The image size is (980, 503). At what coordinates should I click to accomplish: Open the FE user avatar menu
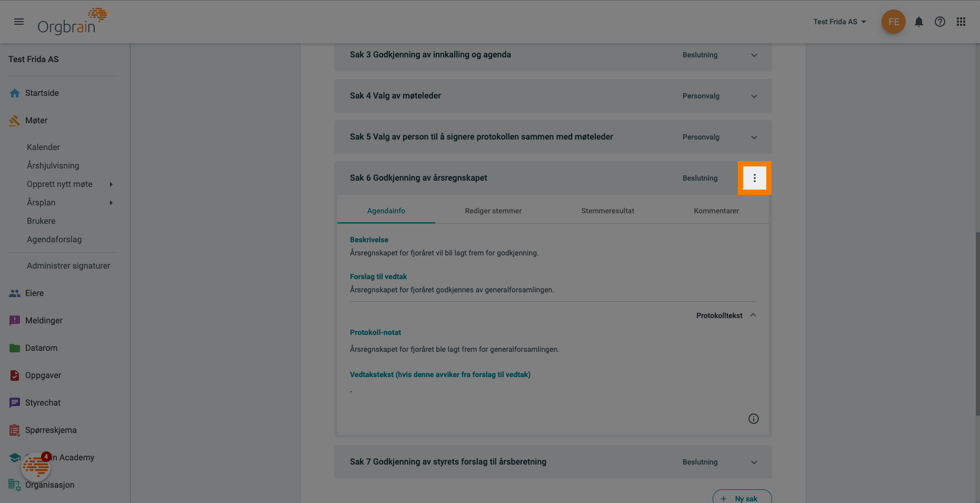(x=893, y=22)
